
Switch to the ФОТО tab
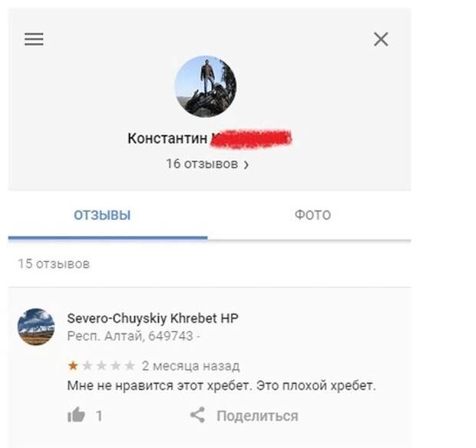tap(312, 215)
